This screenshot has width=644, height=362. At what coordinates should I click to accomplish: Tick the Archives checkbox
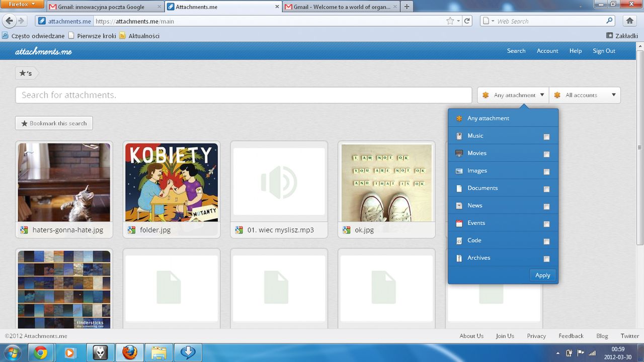click(546, 259)
